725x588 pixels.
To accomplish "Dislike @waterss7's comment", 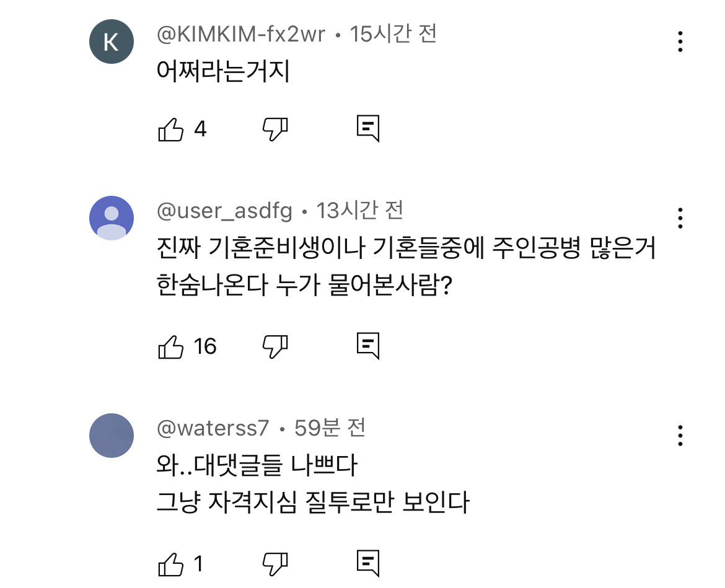I will (x=275, y=564).
